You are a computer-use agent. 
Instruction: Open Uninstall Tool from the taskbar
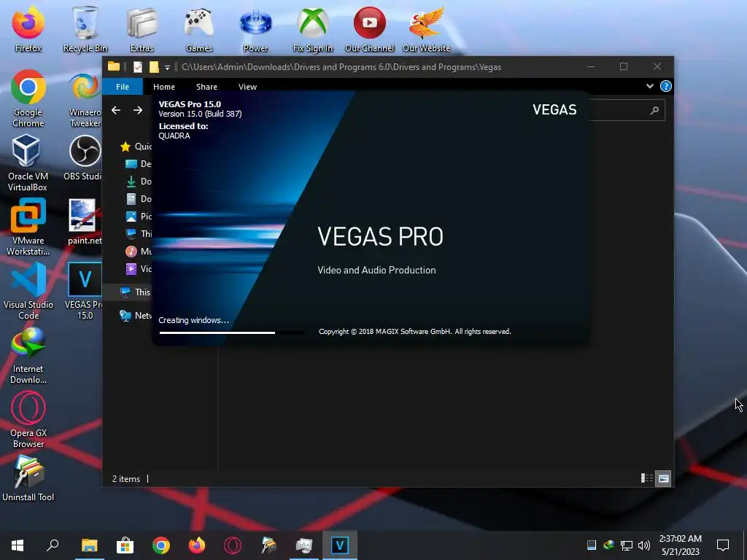tap(268, 545)
